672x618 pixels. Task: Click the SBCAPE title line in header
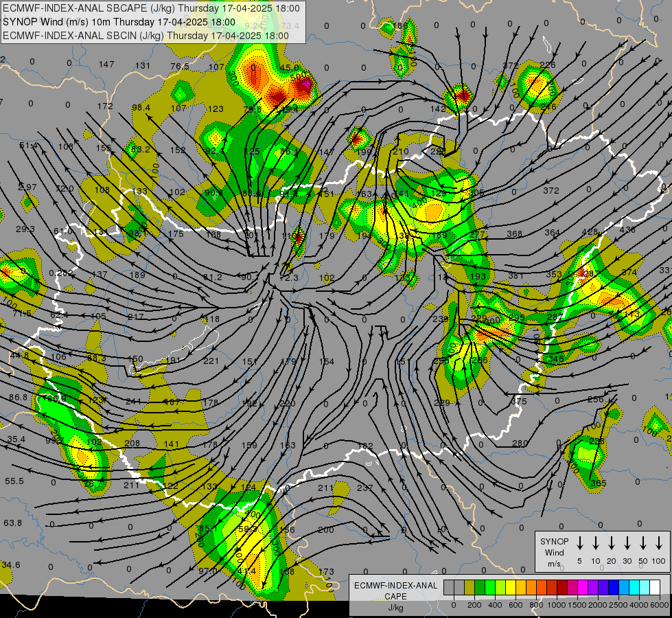click(151, 8)
